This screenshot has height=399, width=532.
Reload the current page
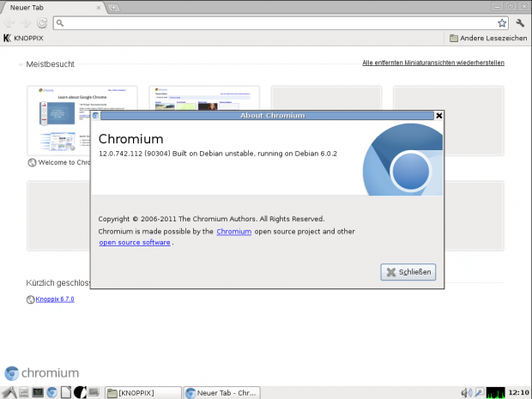click(x=42, y=22)
